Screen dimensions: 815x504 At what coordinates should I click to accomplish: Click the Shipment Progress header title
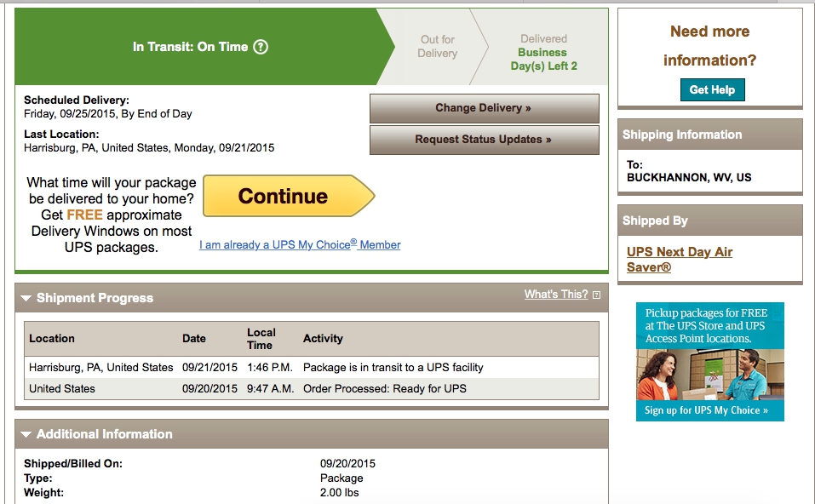(x=95, y=298)
